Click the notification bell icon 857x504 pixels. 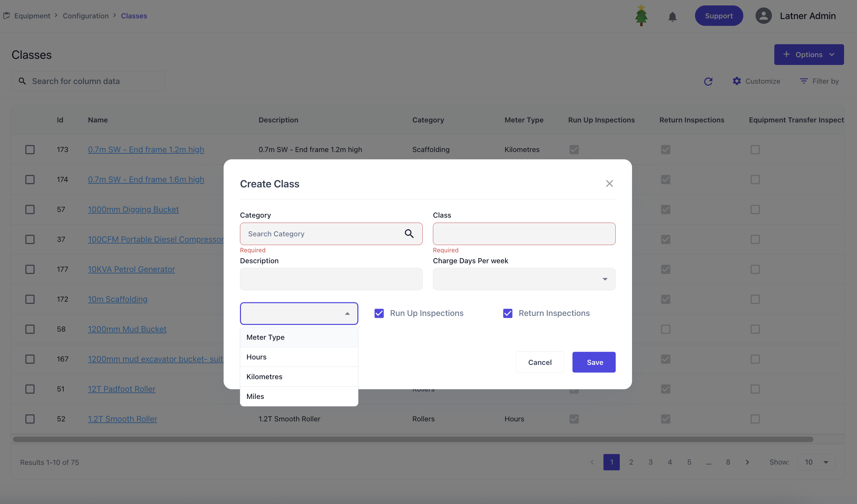point(672,16)
